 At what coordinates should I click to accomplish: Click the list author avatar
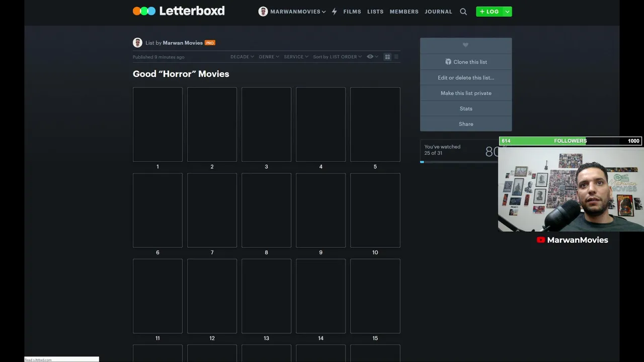click(137, 43)
